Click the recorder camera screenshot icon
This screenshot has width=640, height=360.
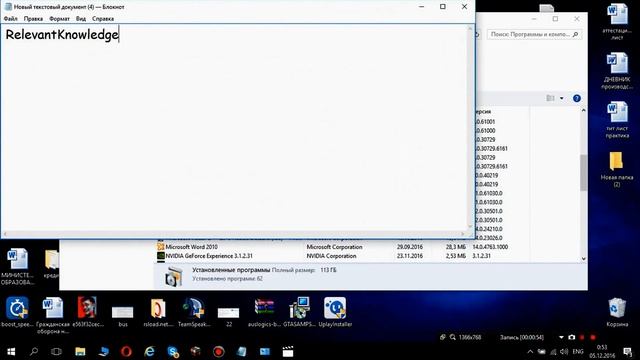point(571,338)
